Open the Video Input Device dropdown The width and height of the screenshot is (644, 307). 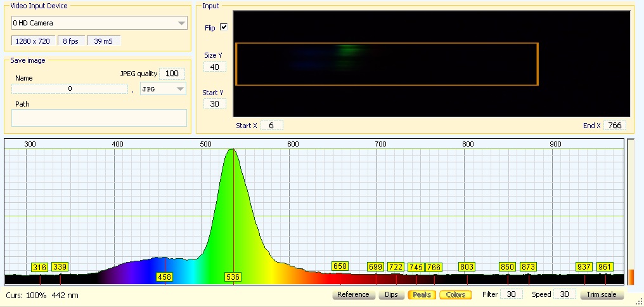pyautogui.click(x=100, y=23)
